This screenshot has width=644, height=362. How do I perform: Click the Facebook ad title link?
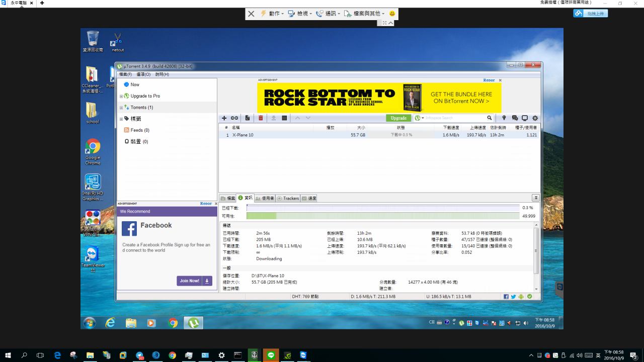tap(156, 225)
